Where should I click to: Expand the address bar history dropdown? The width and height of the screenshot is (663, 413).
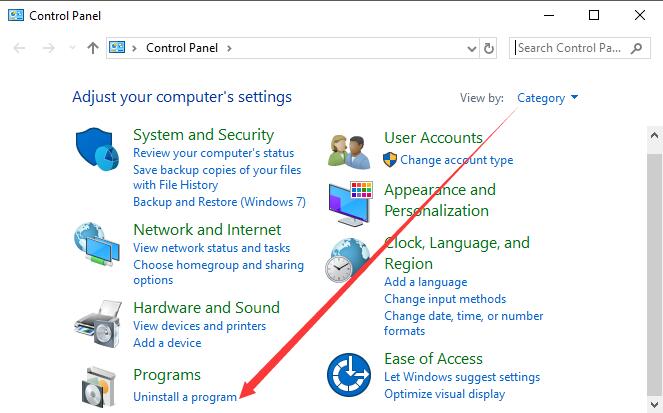click(x=472, y=49)
